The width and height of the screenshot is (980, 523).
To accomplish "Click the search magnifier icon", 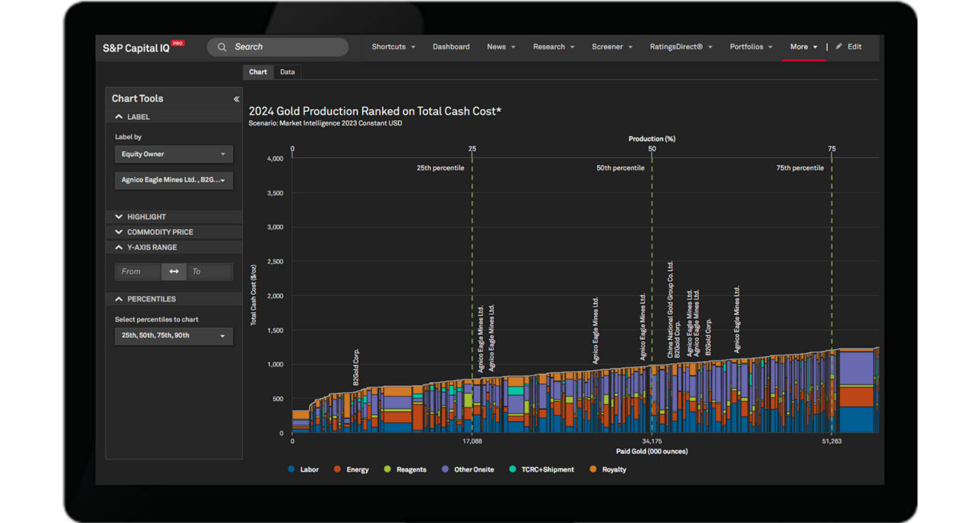I will [x=222, y=47].
